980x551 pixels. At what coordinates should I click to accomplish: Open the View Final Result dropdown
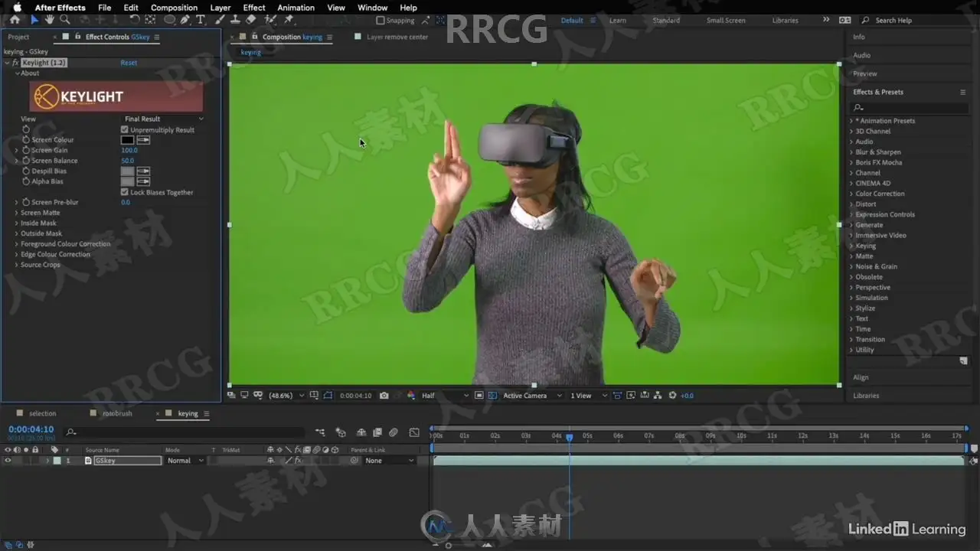pos(164,119)
